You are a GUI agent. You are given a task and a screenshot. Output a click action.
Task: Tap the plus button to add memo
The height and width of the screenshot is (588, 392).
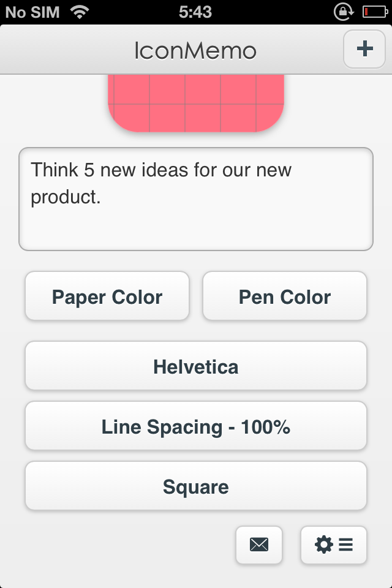(364, 49)
